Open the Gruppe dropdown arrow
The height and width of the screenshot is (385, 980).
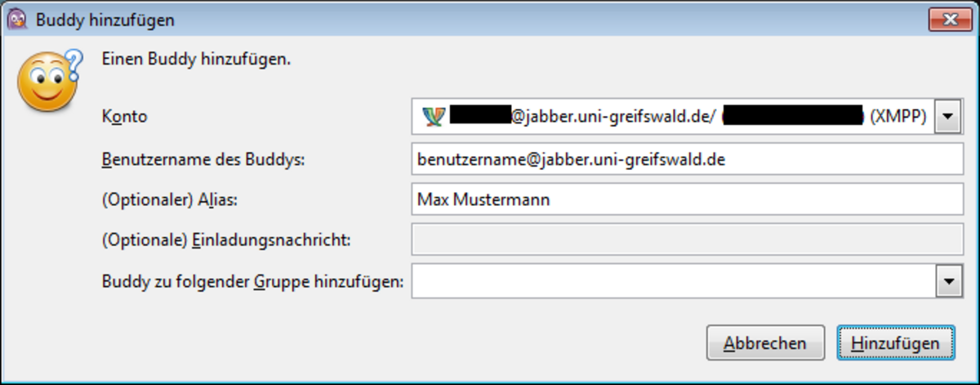coord(947,282)
